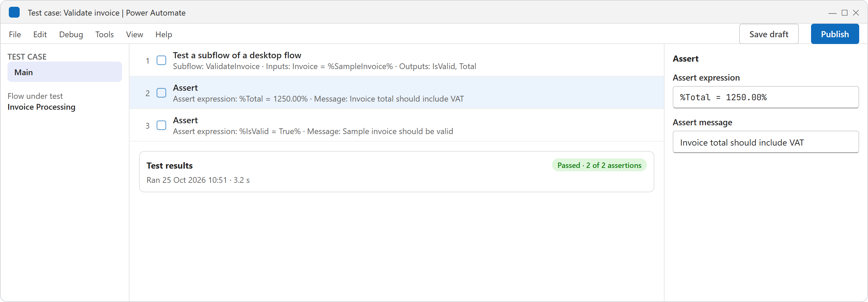Click the Power Automate app icon in title bar
Screen dimensions: 868x302
tap(14, 13)
